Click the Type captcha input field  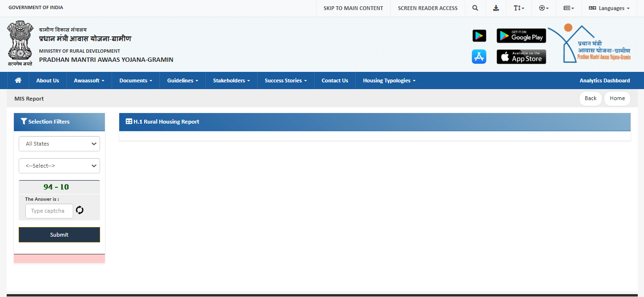49,211
